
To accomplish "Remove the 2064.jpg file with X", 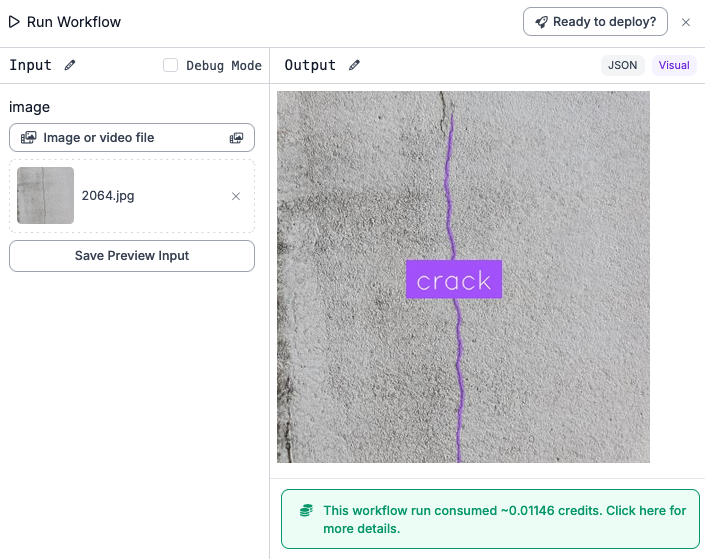I will tap(236, 196).
